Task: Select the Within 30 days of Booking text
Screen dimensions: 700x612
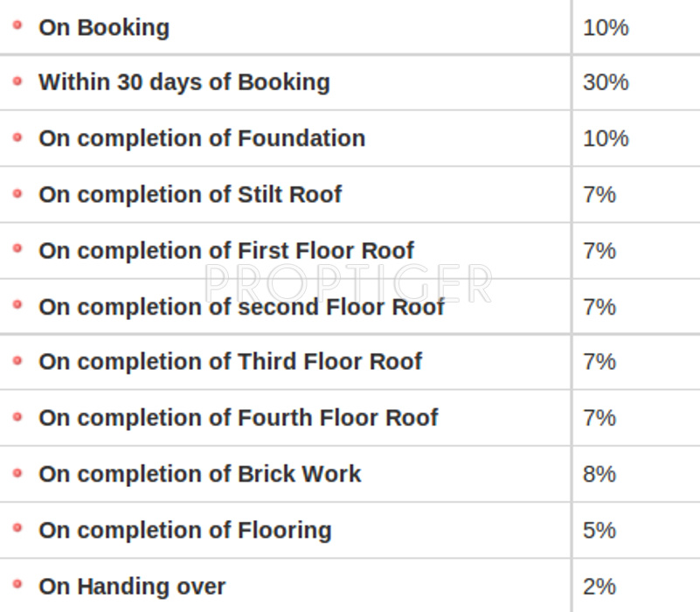Action: (x=184, y=82)
